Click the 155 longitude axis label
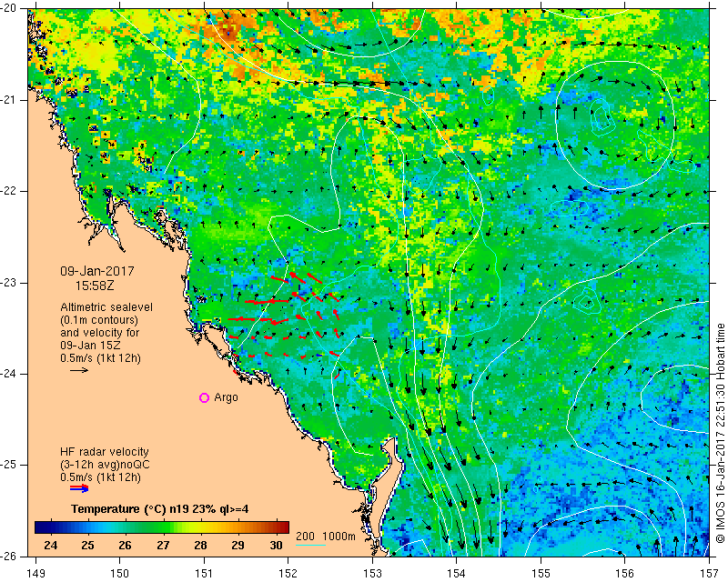The width and height of the screenshot is (728, 582). tap(541, 574)
